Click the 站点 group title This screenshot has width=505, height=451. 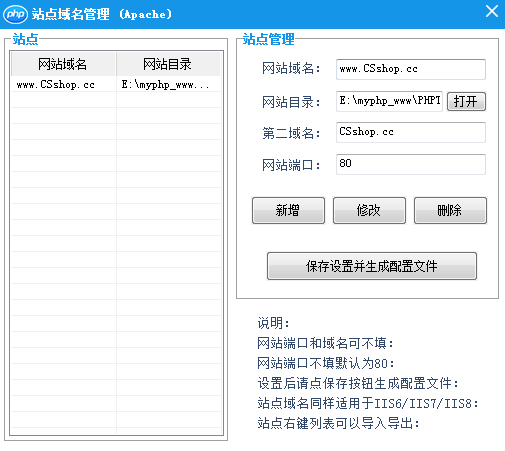point(25,39)
